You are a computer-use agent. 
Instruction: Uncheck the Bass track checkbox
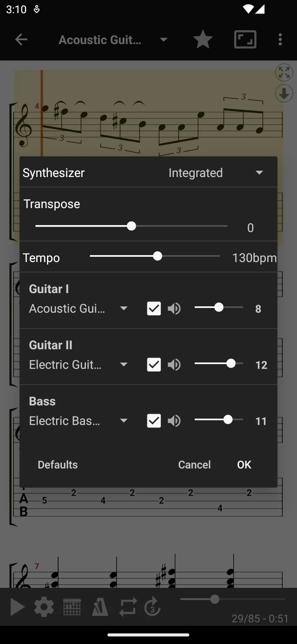[x=154, y=421]
